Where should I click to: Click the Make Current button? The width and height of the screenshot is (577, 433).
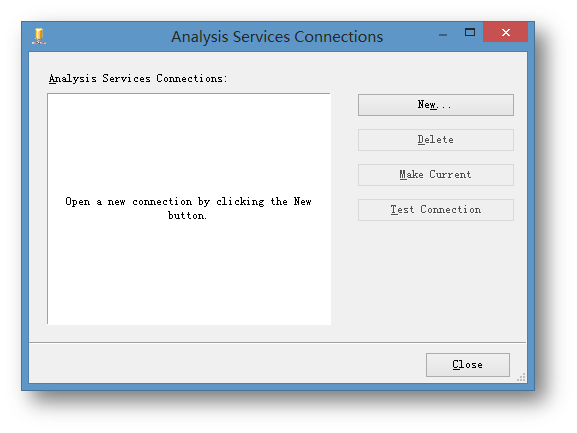click(x=436, y=175)
